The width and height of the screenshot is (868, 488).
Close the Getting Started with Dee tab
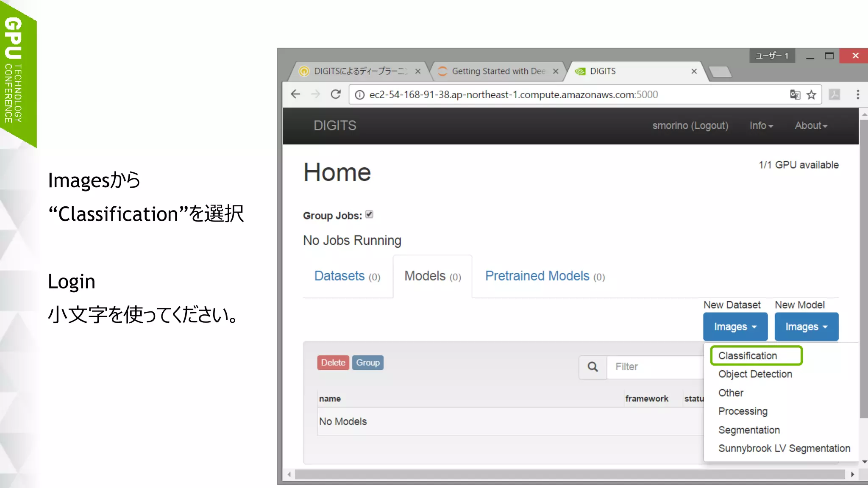point(556,71)
